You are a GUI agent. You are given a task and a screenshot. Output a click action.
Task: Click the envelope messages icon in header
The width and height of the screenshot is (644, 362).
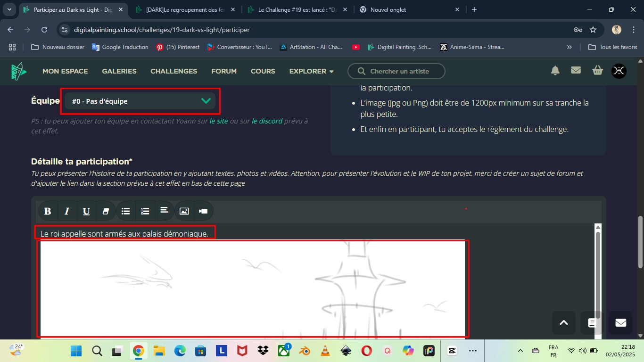pyautogui.click(x=576, y=71)
